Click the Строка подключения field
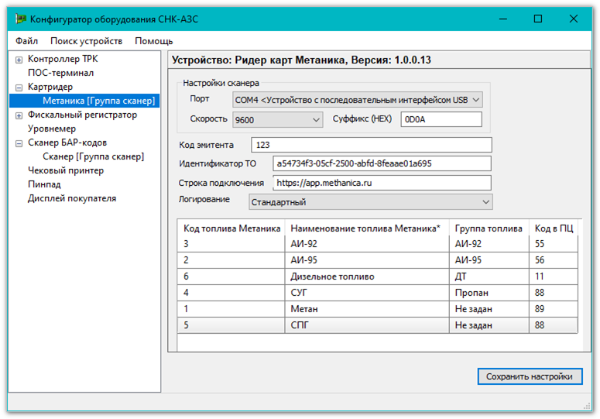Viewport: 600px width, 419px height. [x=381, y=183]
